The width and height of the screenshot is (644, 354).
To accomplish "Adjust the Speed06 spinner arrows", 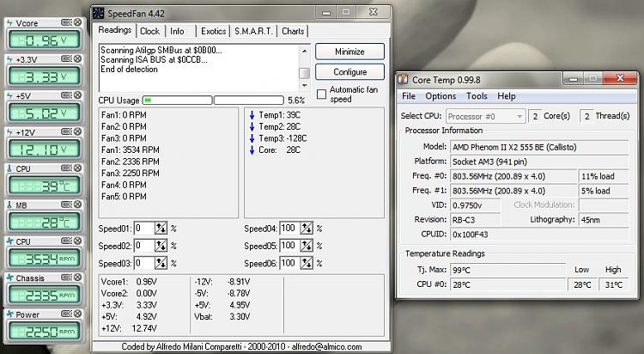I will coord(307,263).
